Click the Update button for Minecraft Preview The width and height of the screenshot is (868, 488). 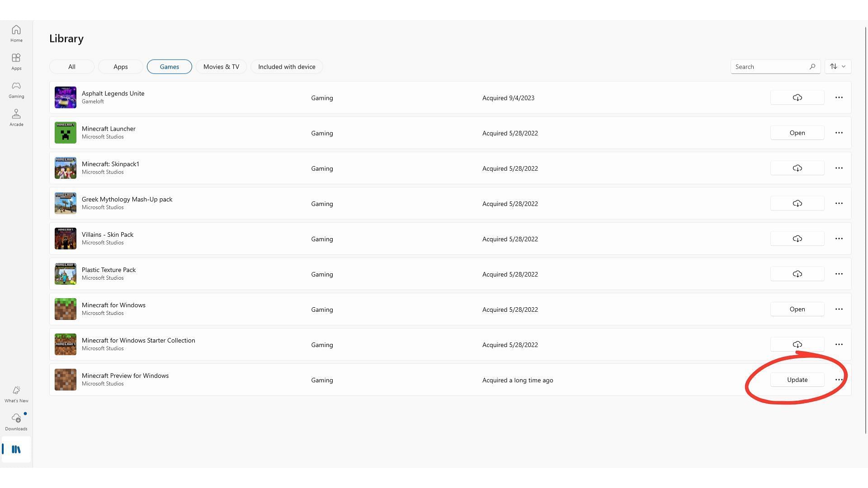point(797,380)
